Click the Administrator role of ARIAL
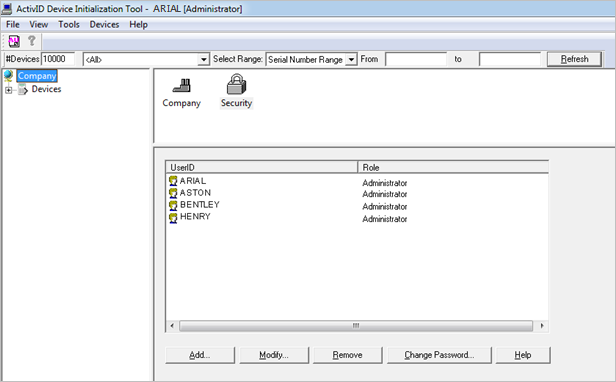 pos(385,183)
